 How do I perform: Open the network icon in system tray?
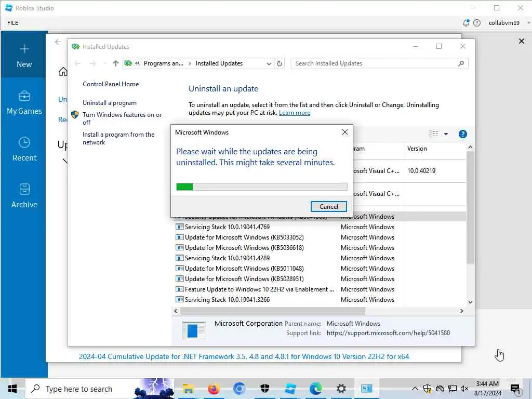[453, 389]
